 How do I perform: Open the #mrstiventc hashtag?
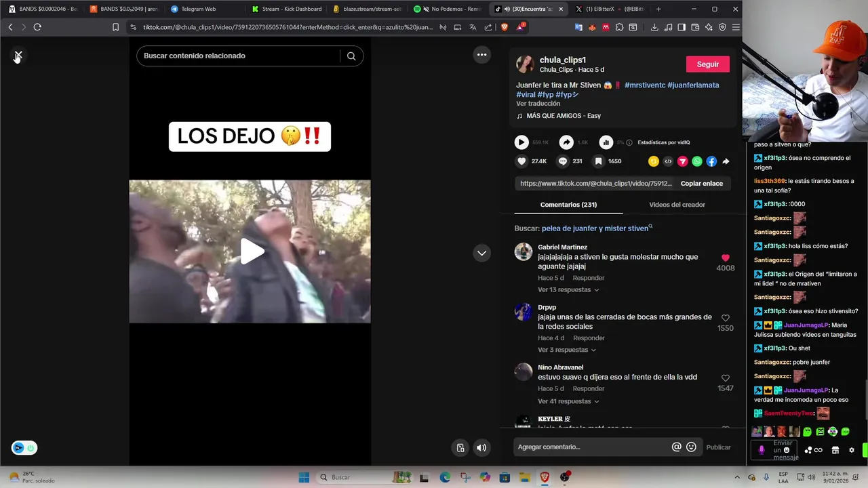coord(644,85)
